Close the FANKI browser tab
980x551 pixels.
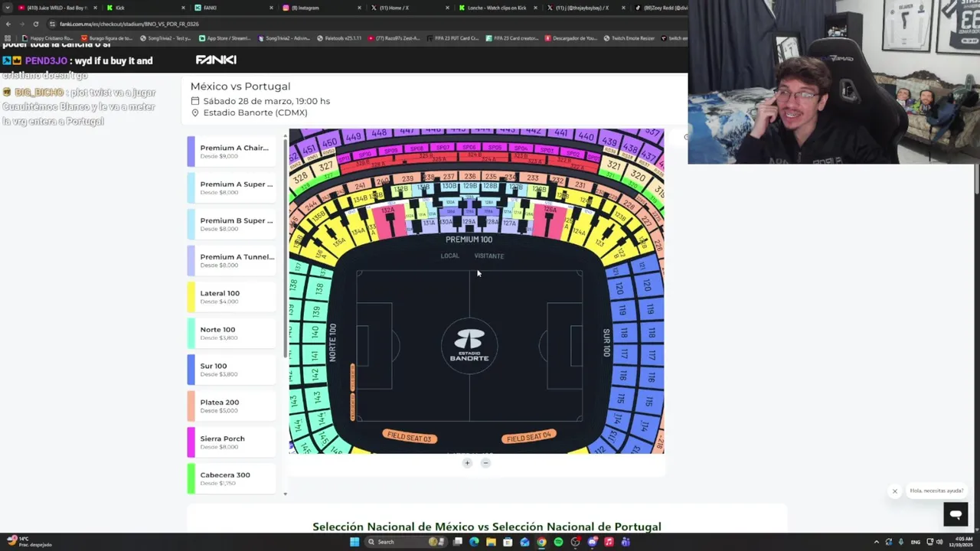pyautogui.click(x=271, y=8)
